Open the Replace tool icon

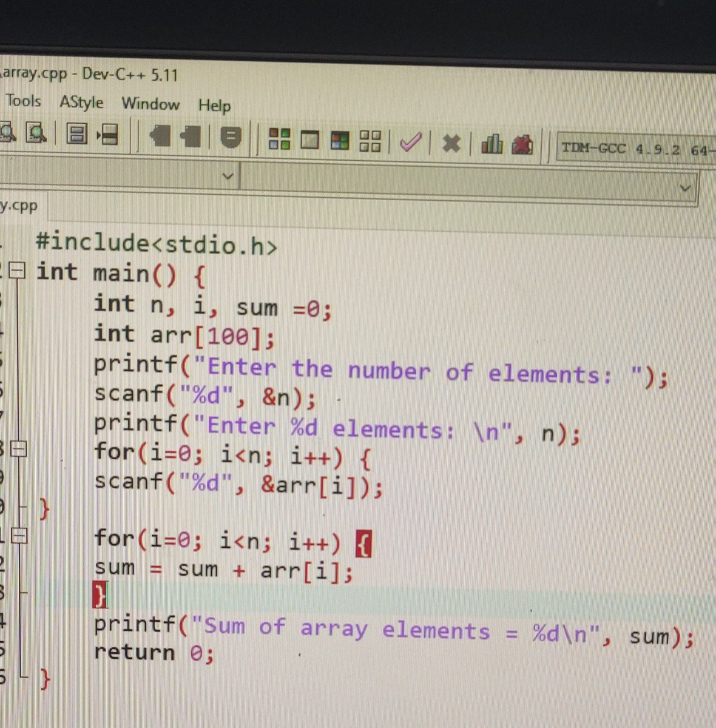[36, 134]
